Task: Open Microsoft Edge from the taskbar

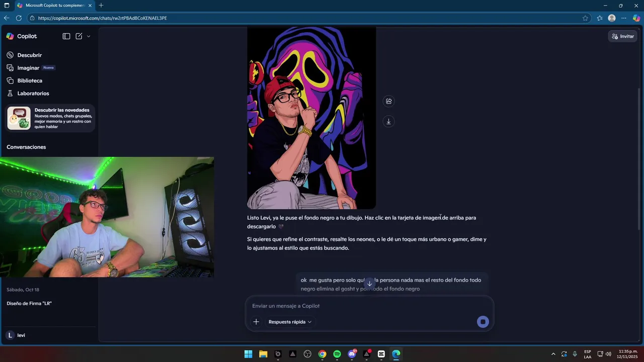Action: point(396,354)
